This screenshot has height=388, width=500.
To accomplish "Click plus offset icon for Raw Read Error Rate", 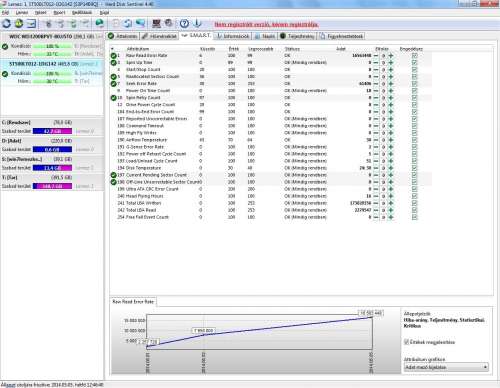I will point(391,56).
